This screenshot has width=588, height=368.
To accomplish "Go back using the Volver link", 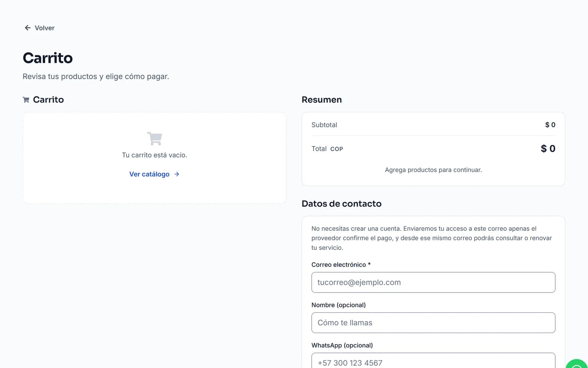I will click(x=39, y=28).
